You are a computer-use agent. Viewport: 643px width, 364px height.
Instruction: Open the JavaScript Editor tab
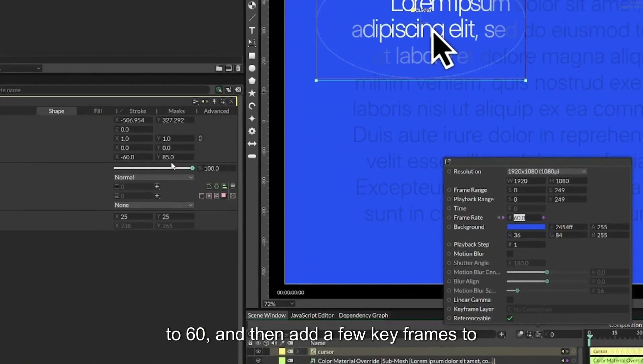(312, 315)
